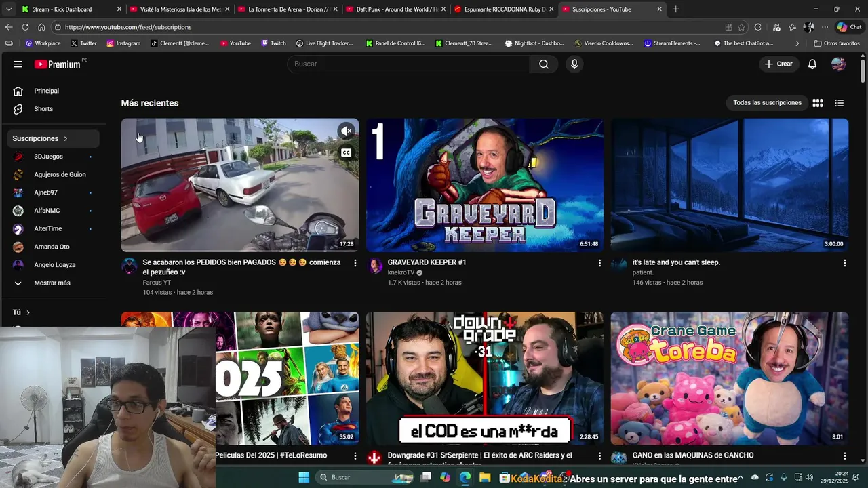
Task: Open 3DJuegos channel subscription
Action: point(53,157)
